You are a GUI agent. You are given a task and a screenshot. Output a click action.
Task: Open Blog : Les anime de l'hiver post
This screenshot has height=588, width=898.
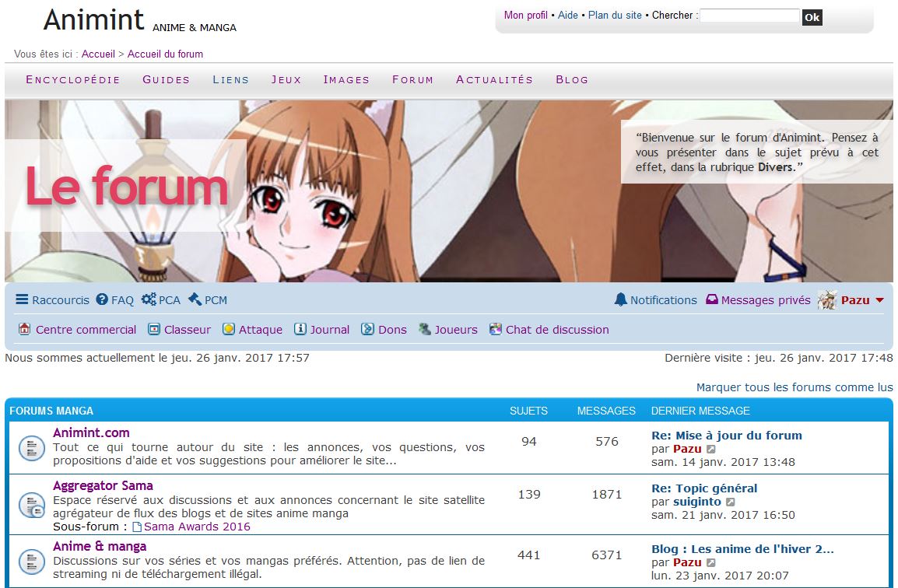743,549
